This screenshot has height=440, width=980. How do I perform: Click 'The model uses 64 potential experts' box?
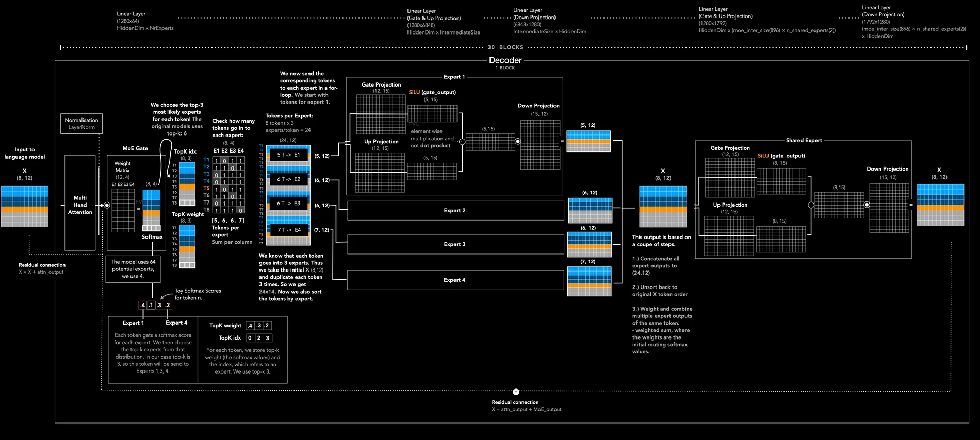(133, 269)
